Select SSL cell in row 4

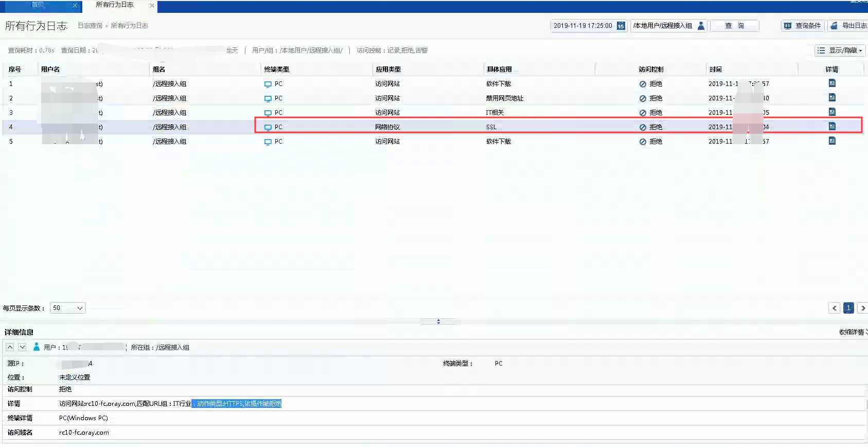coord(491,127)
